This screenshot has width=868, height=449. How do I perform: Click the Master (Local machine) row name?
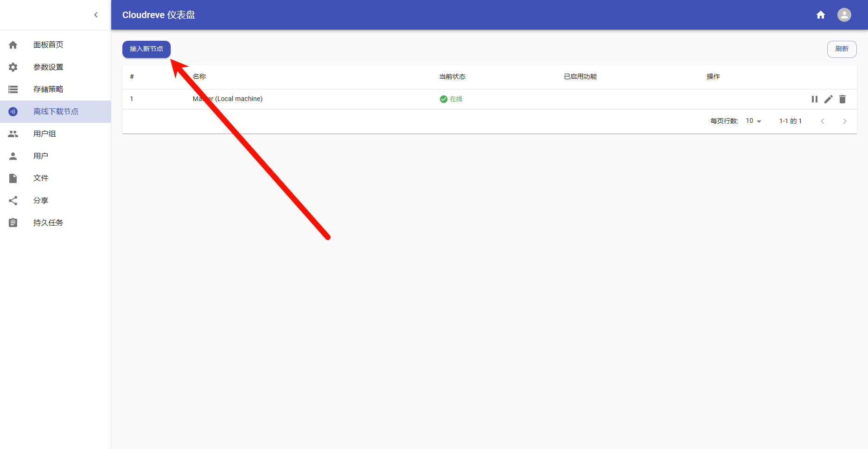click(x=228, y=99)
